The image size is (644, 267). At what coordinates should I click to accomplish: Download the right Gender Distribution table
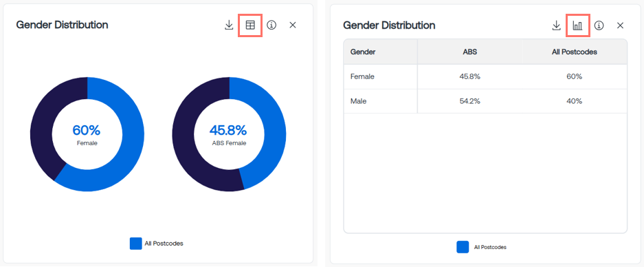pos(556,25)
